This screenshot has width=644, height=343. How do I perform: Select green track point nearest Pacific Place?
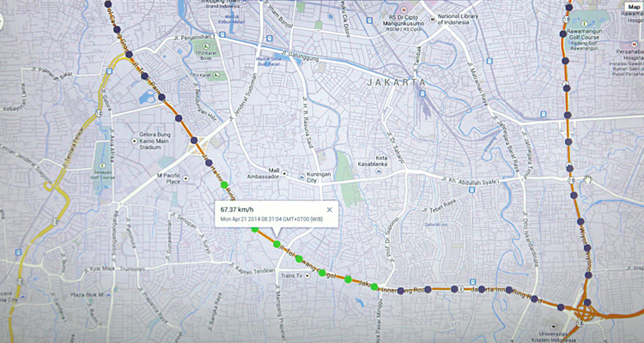pyautogui.click(x=224, y=185)
